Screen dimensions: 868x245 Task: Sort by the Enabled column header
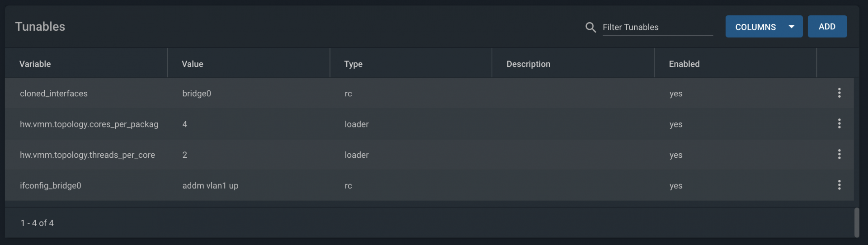684,64
